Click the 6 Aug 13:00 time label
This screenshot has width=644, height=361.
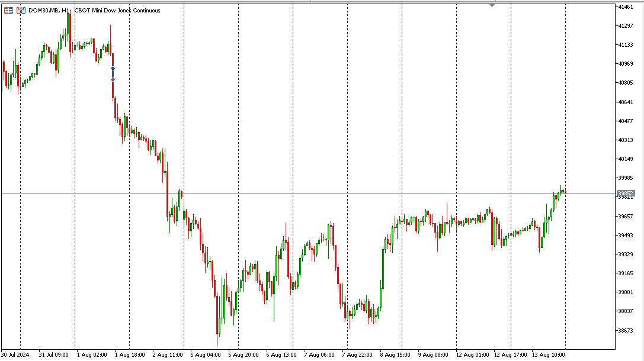[x=281, y=355]
